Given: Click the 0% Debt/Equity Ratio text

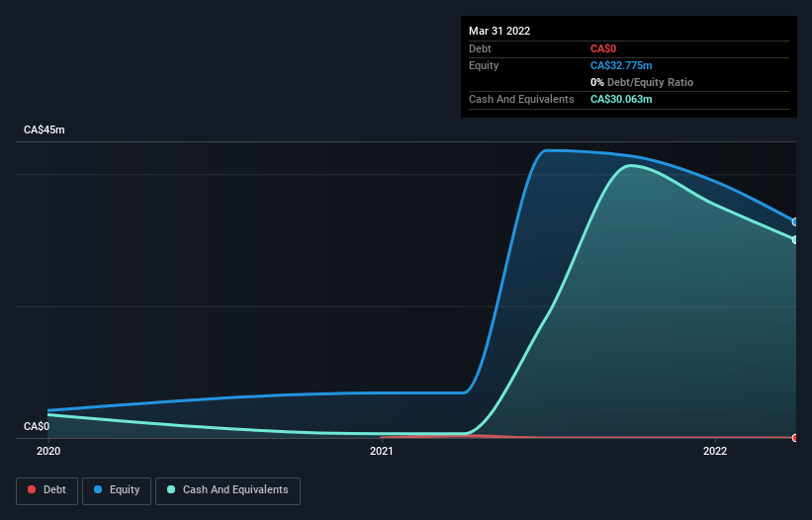Looking at the screenshot, I should (642, 82).
